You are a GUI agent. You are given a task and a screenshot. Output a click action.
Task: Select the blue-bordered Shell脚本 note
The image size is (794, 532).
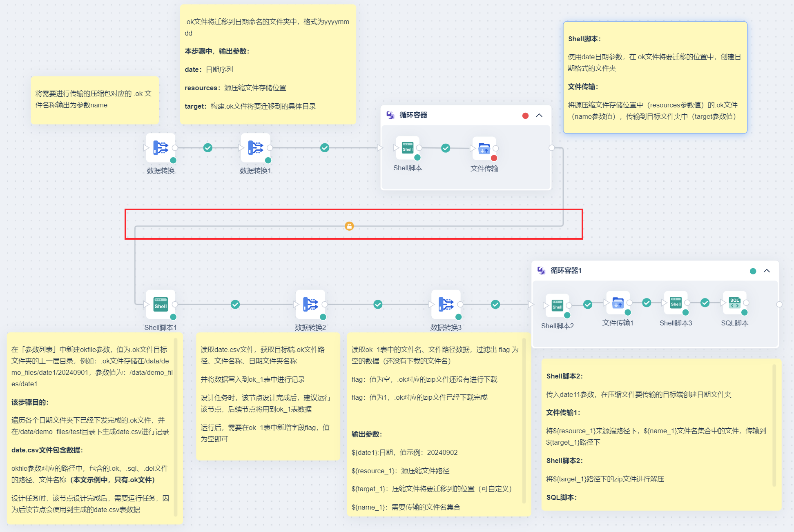655,77
